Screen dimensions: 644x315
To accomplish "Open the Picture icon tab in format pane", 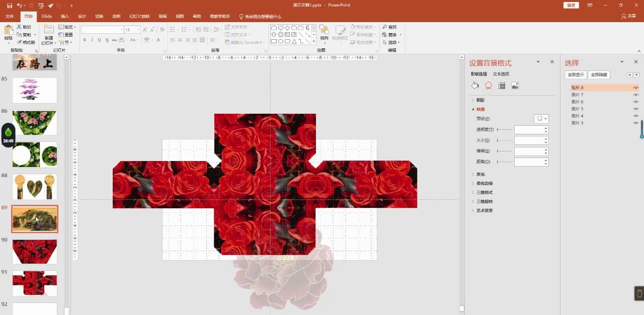I will point(515,86).
